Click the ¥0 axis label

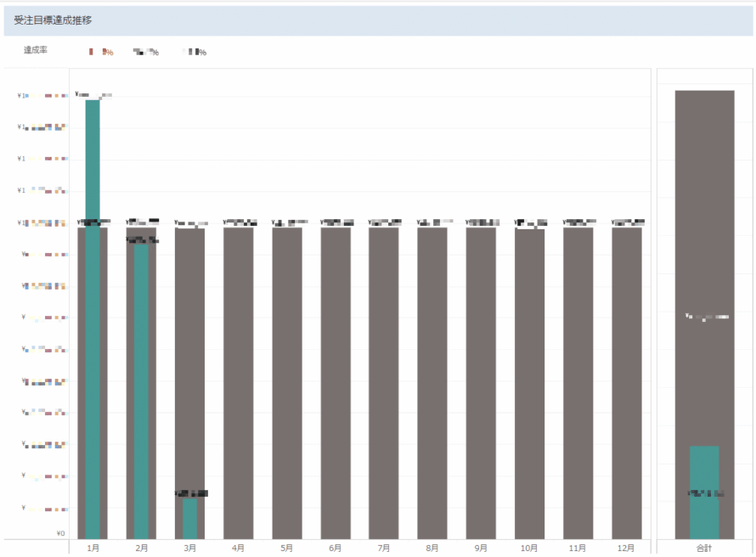pyautogui.click(x=60, y=533)
